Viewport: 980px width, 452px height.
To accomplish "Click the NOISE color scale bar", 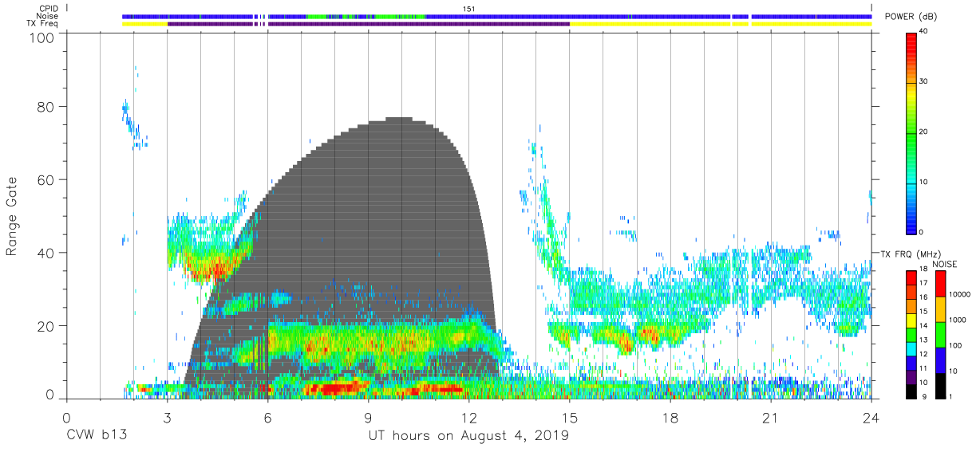I will (x=940, y=335).
